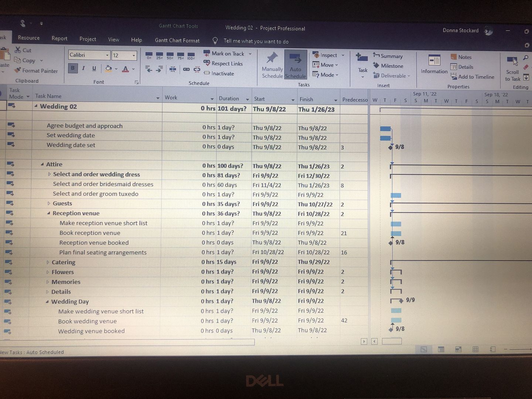Click the Information icon in Properties
532x399 pixels.
[x=434, y=60]
